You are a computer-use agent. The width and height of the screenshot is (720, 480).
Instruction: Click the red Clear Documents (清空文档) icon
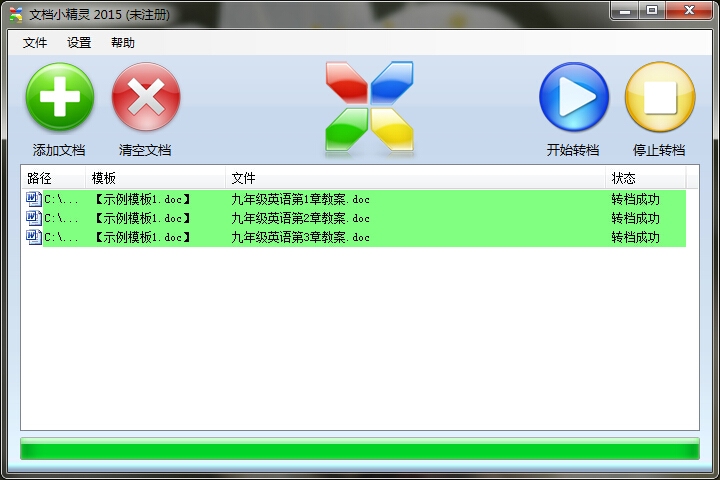click(x=146, y=96)
